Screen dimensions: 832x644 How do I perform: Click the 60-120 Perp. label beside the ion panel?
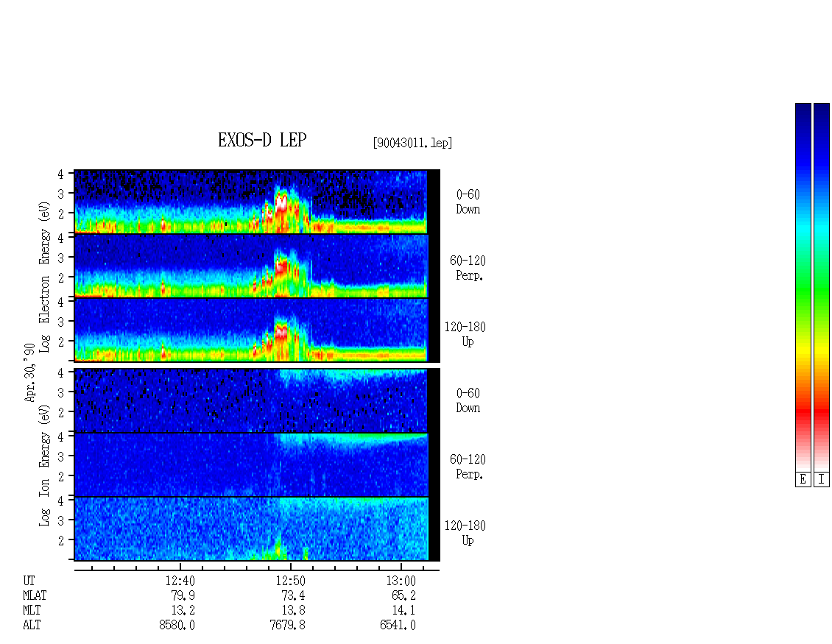click(x=468, y=467)
